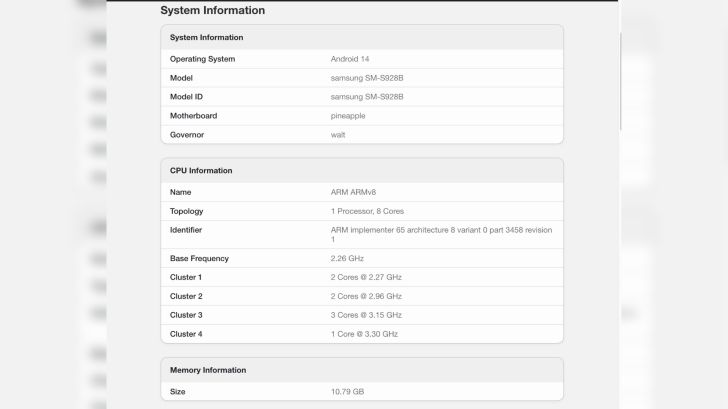
Task: Select the base frequency '2.26 GHz'
Action: 347,258
